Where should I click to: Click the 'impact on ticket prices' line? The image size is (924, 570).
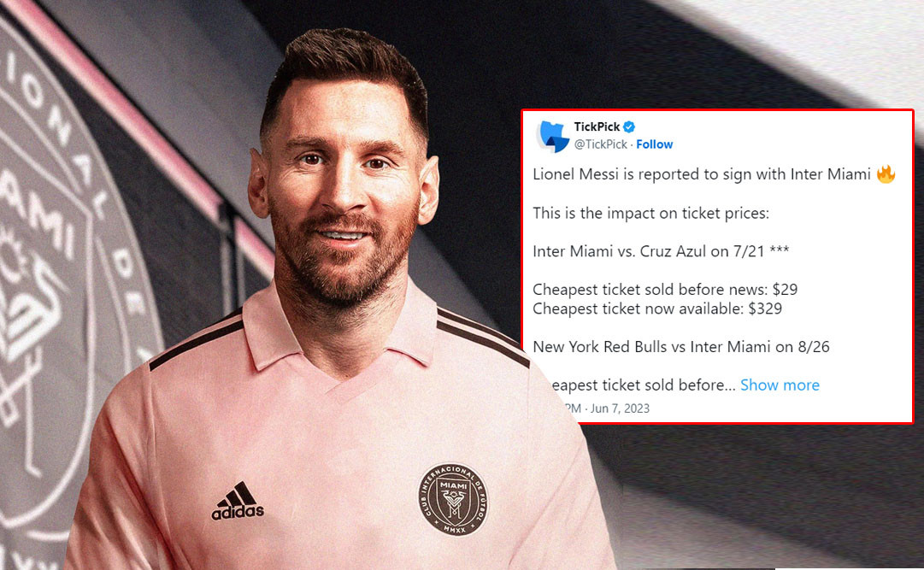pos(650,213)
